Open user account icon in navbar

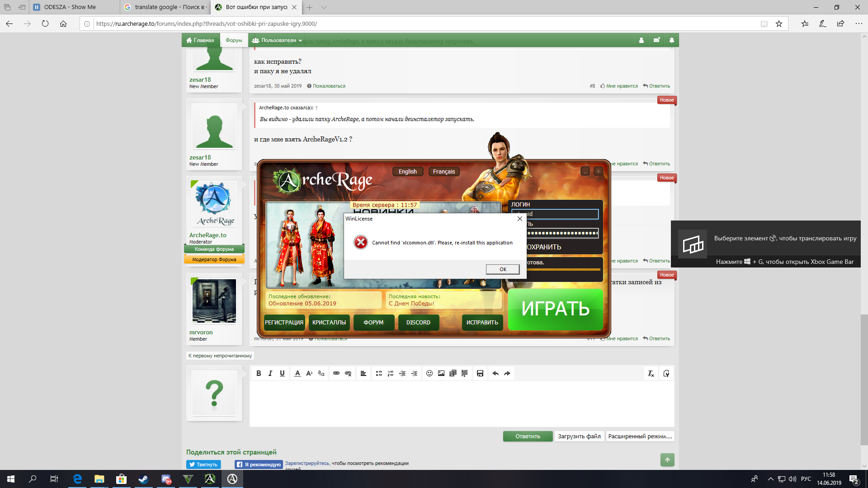click(x=641, y=40)
